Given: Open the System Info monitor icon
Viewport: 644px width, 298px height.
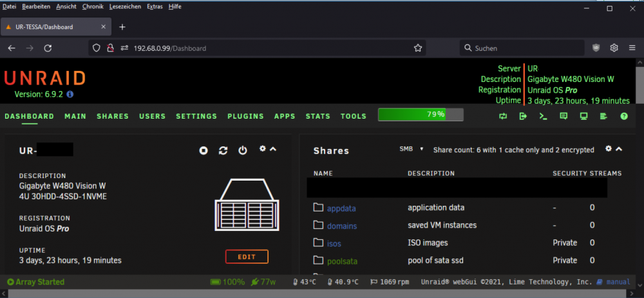Looking at the screenshot, I should (583, 117).
